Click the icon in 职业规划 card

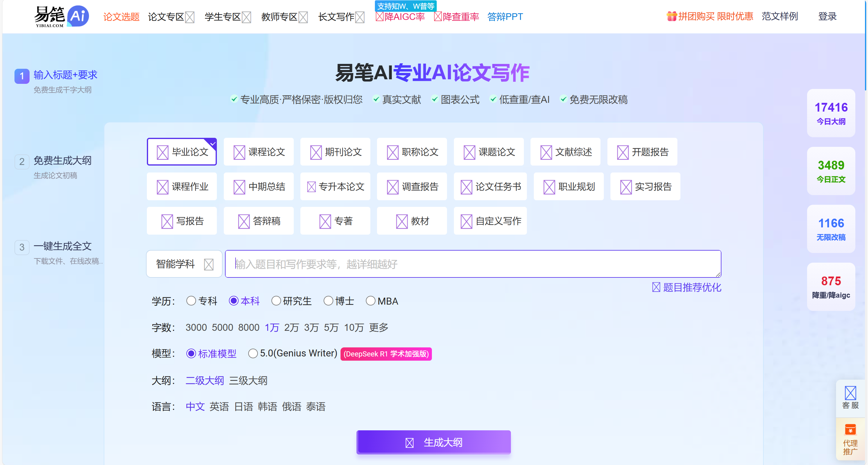pyautogui.click(x=549, y=187)
